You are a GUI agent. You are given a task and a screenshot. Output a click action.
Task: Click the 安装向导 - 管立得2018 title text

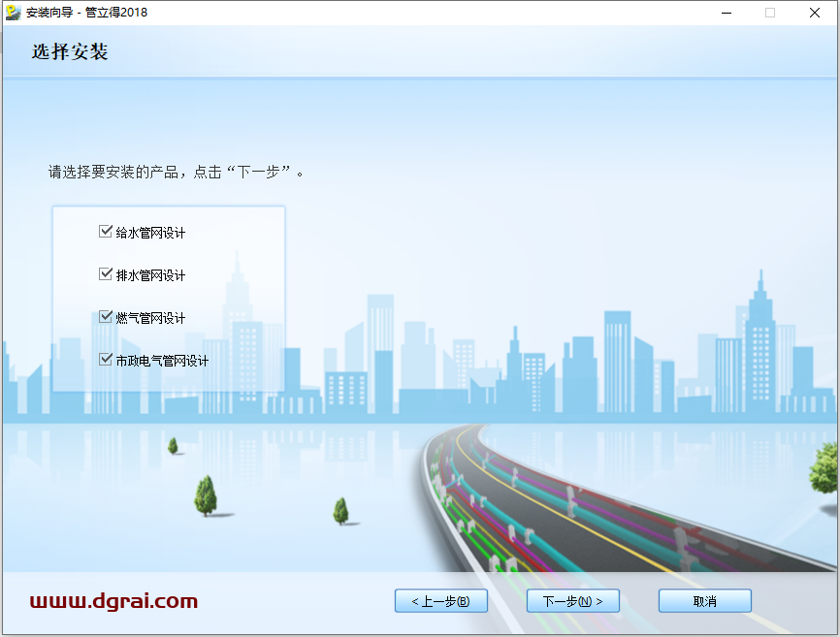pos(87,13)
